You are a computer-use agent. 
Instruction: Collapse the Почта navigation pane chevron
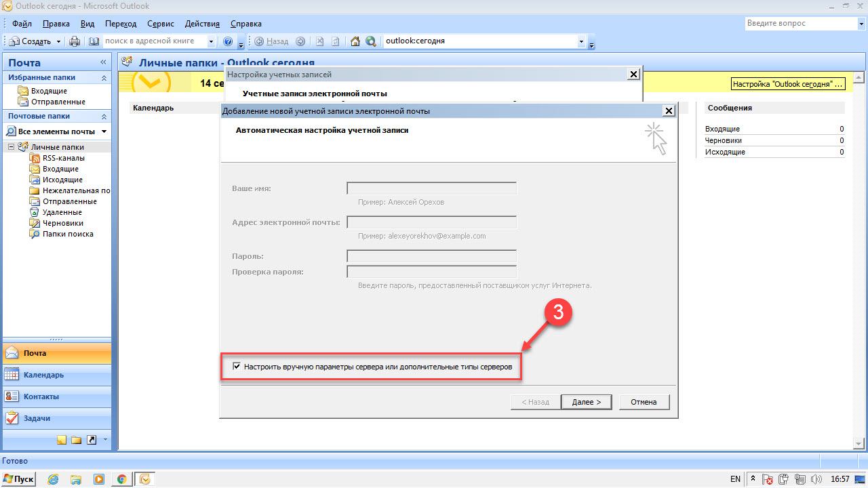tap(104, 62)
